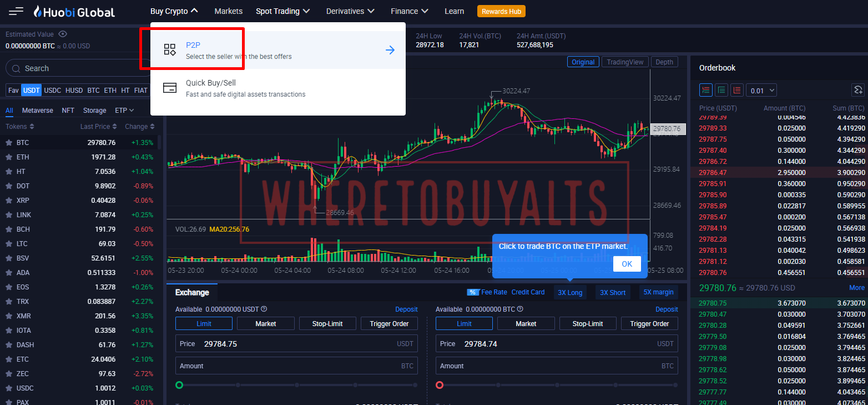Viewport: 868px width, 405px height.
Task: Select buy-side Limit order type
Action: click(x=204, y=323)
